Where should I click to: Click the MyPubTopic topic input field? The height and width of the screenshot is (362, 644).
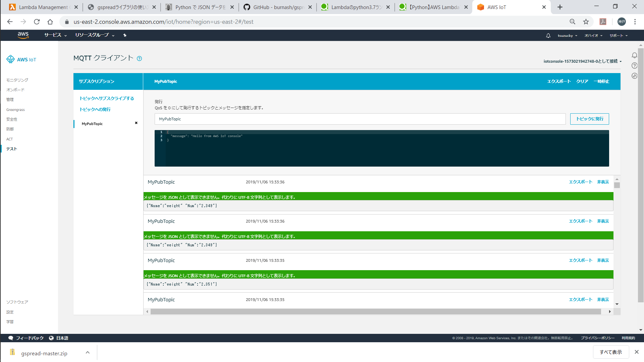(360, 119)
